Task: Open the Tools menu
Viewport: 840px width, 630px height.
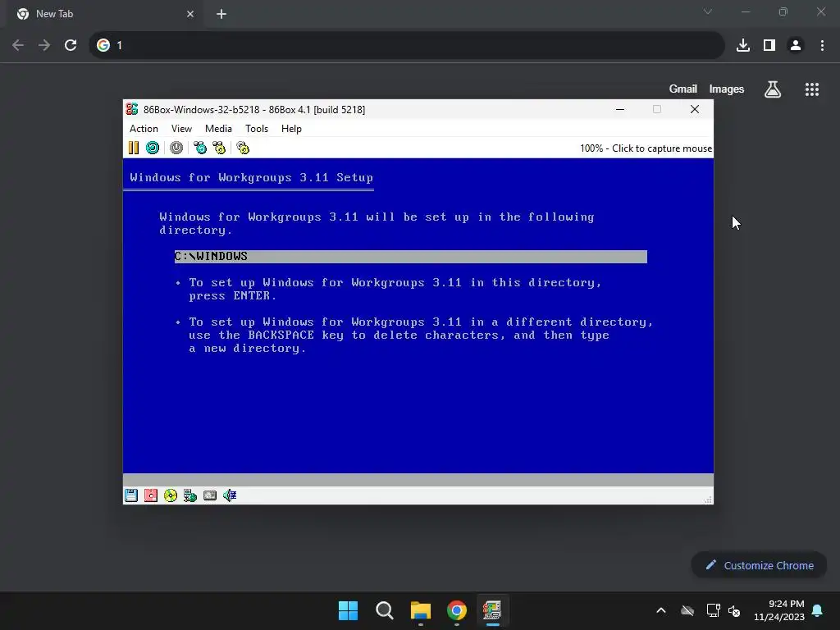Action: (x=257, y=129)
